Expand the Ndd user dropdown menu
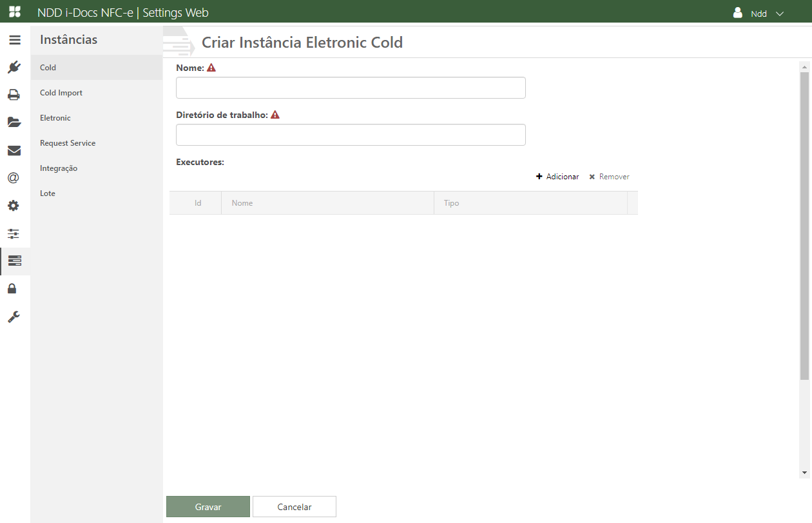The image size is (812, 523). pyautogui.click(x=759, y=14)
